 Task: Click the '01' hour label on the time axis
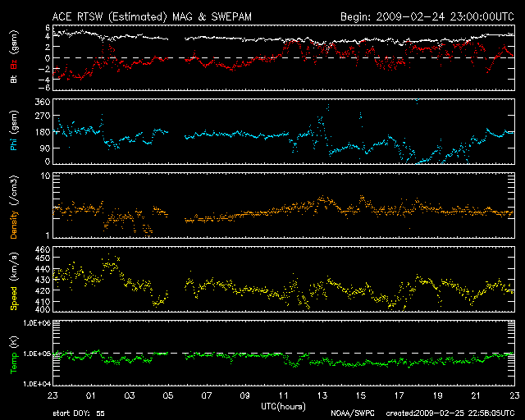click(91, 396)
